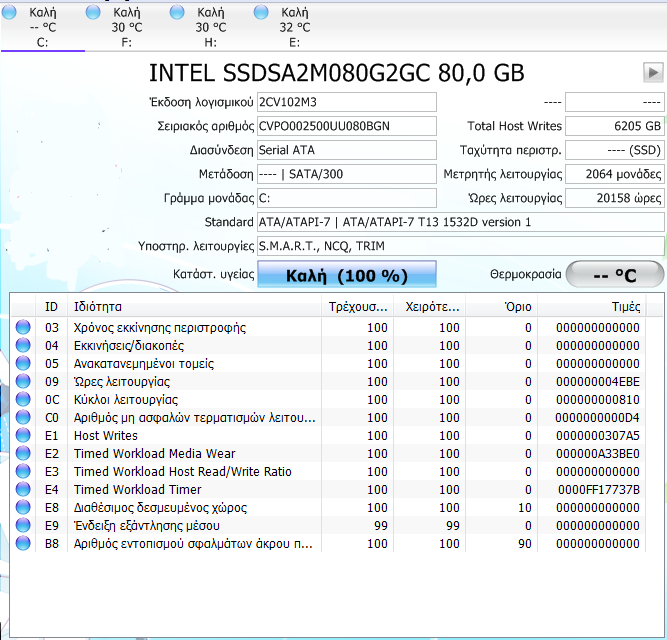This screenshot has width=667, height=640.
Task: Click the health status Καλή (100 %) button
Action: 347,275
